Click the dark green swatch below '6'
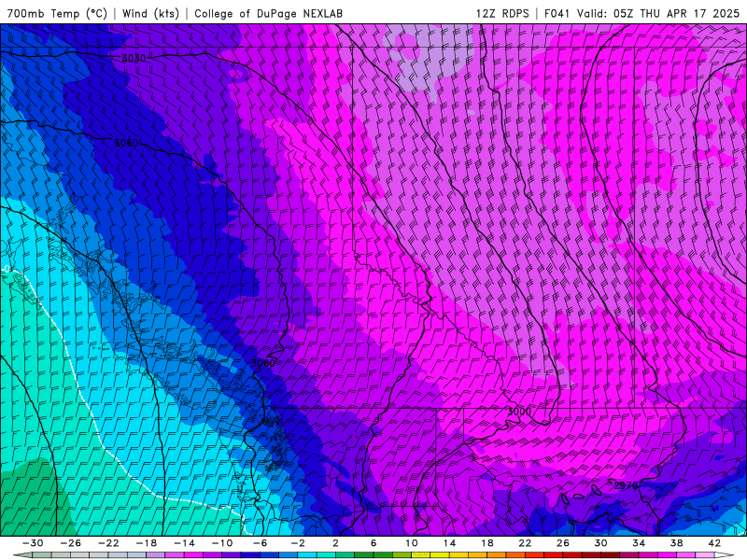Image resolution: width=747 pixels, height=560 pixels. point(383,555)
